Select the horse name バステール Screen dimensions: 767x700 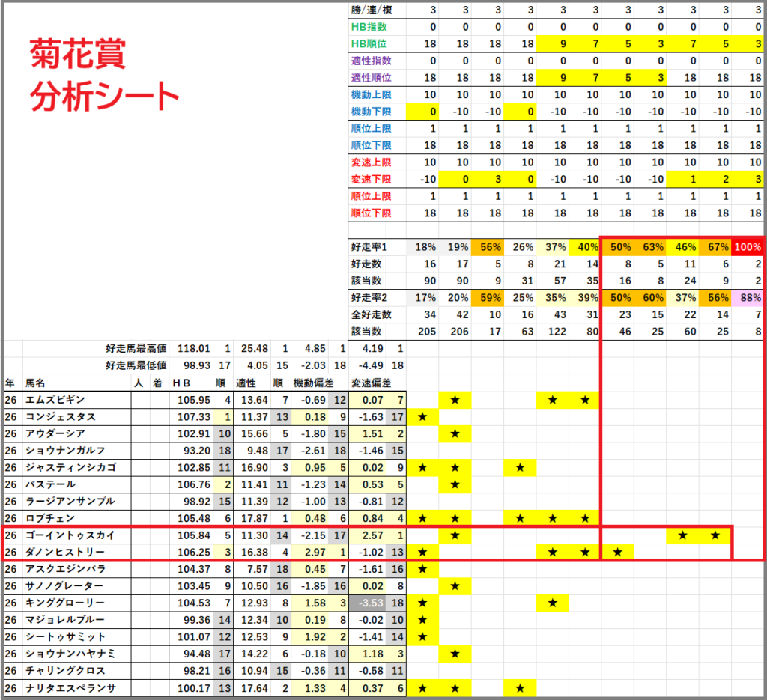[x=50, y=484]
